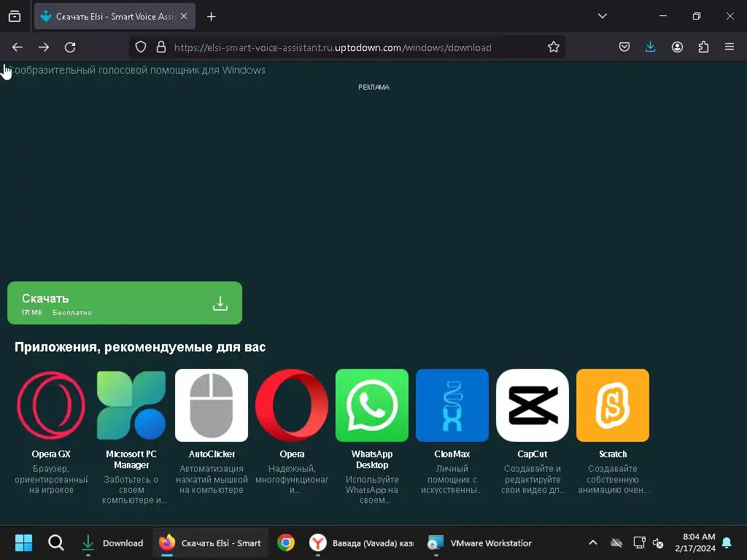
Task: Switch to Yandex Вавада taskbar window
Action: [x=362, y=542]
